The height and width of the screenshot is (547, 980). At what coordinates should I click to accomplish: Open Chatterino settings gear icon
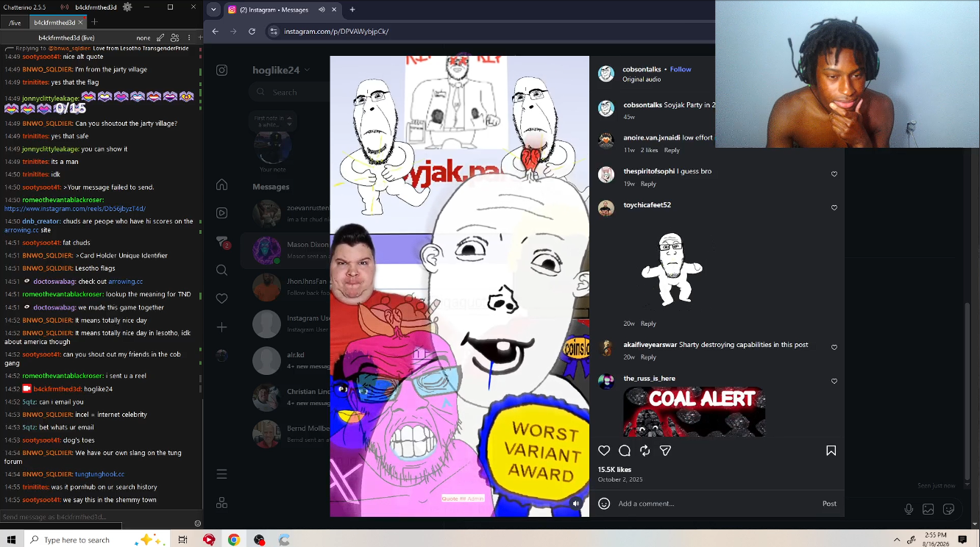pyautogui.click(x=127, y=7)
